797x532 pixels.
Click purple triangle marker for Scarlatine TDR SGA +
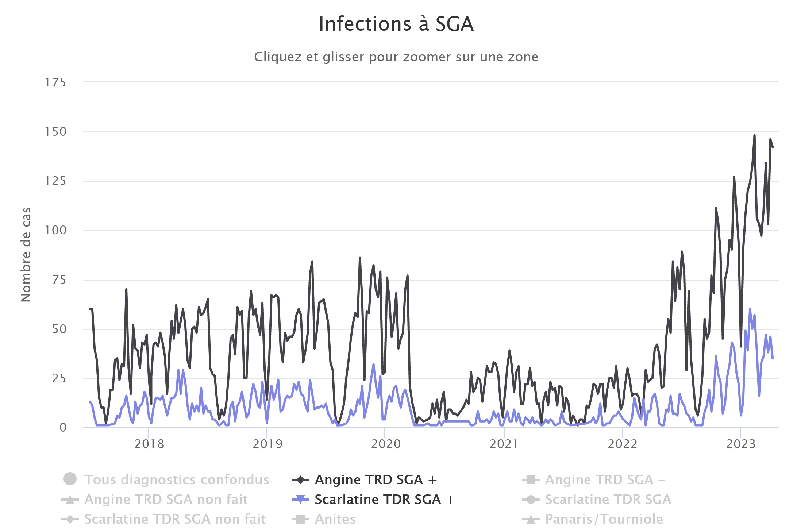point(300,499)
